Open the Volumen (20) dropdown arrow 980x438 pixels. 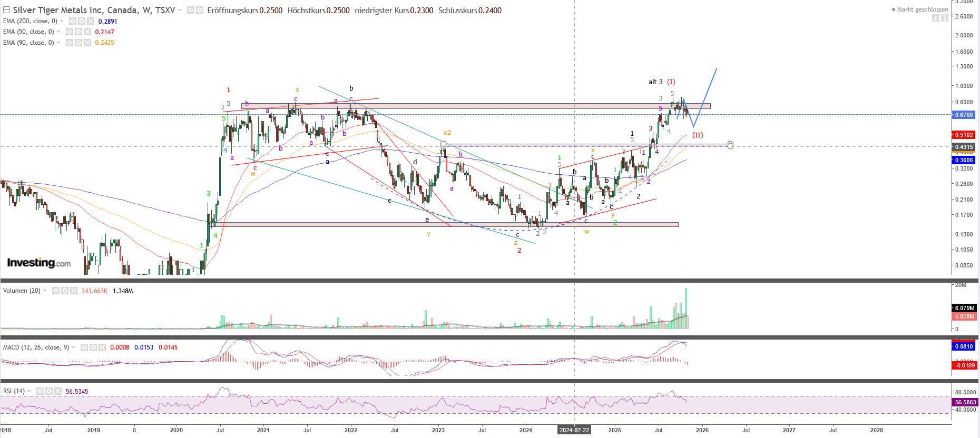pyautogui.click(x=45, y=291)
